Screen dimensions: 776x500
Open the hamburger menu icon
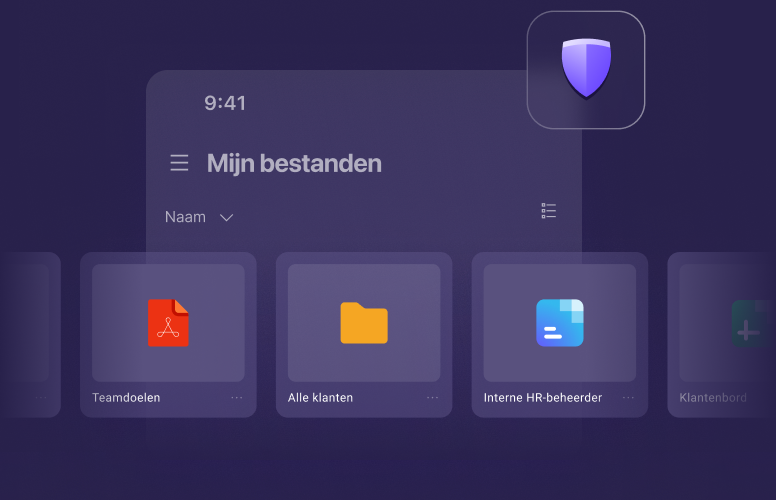tap(179, 163)
